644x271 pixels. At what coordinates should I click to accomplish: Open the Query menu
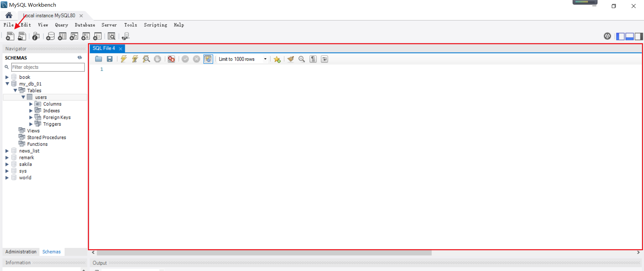point(61,25)
